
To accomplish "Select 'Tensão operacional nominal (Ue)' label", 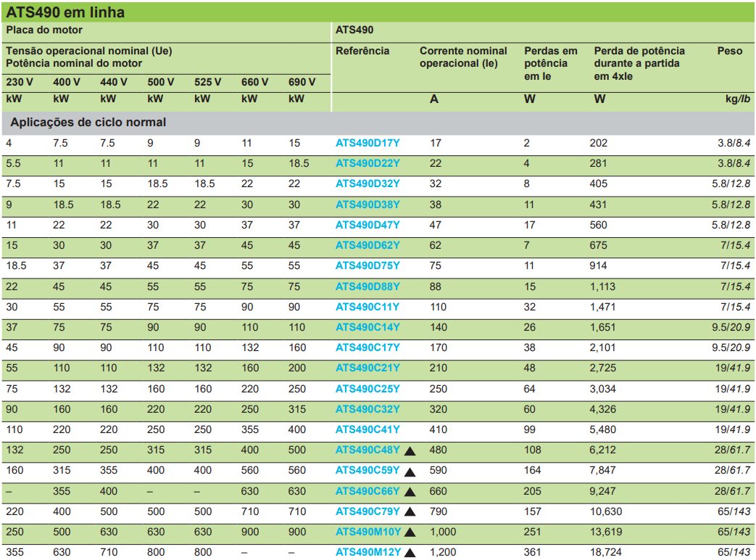I will pos(88,51).
